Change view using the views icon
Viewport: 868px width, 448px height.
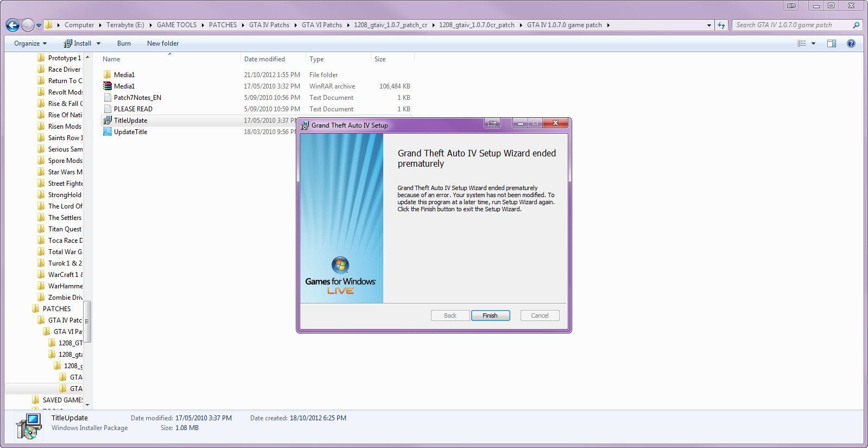point(801,43)
